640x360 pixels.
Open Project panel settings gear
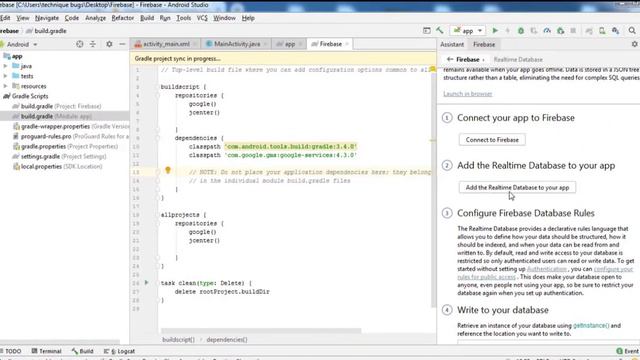[x=109, y=44]
